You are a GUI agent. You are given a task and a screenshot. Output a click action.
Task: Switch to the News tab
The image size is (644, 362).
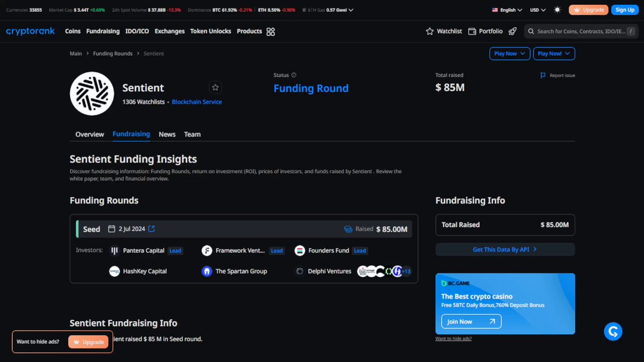tap(167, 134)
